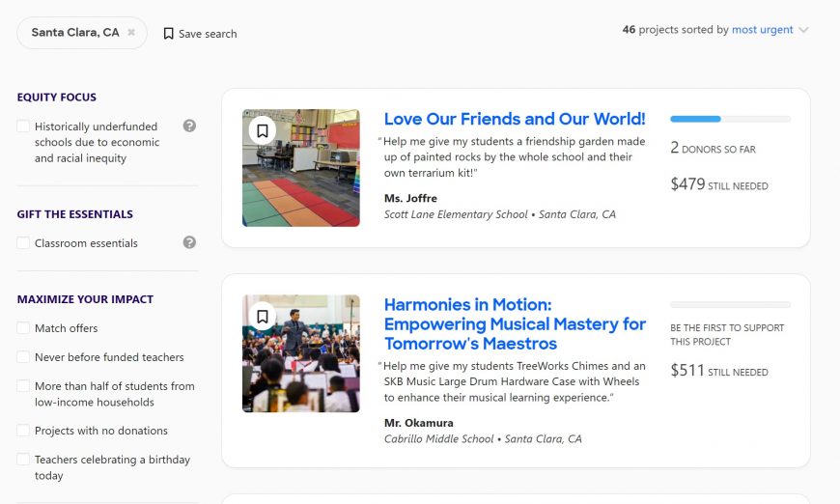This screenshot has height=504, width=840.
Task: Tick the Match offers checkbox
Action: 23,327
